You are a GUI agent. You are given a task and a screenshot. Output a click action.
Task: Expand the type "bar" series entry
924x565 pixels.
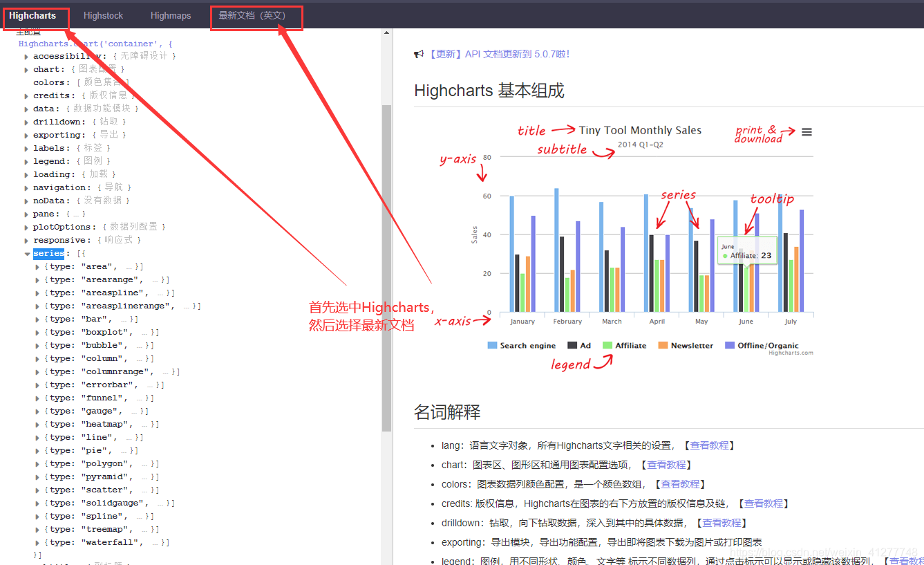(37, 319)
